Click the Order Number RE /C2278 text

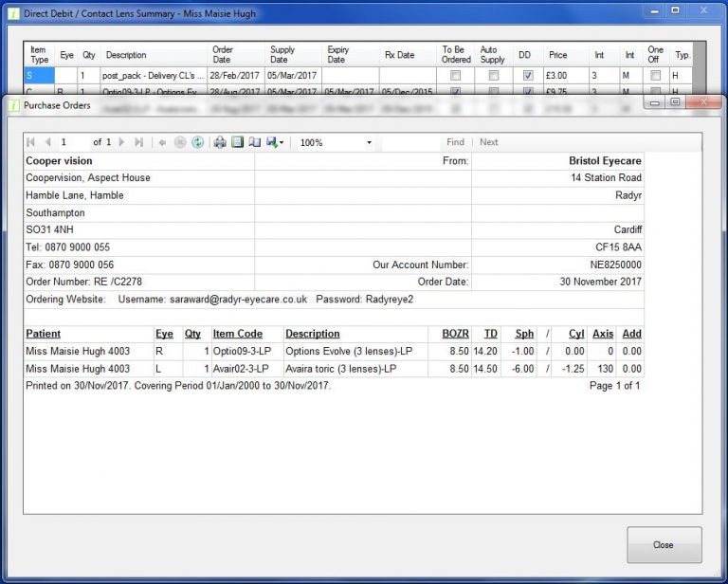tap(84, 282)
